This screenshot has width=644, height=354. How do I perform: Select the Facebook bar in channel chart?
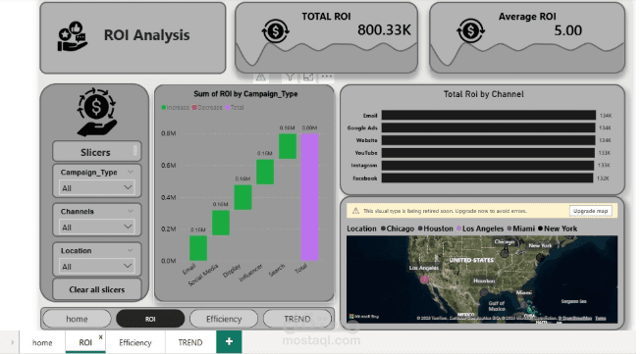click(487, 178)
